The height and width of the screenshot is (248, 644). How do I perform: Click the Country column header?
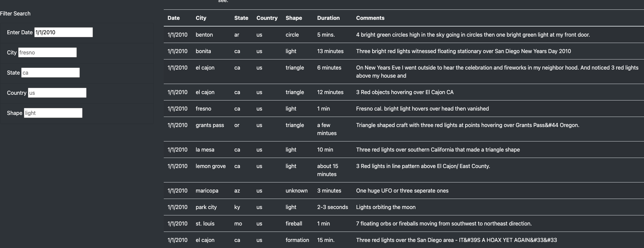(x=267, y=18)
